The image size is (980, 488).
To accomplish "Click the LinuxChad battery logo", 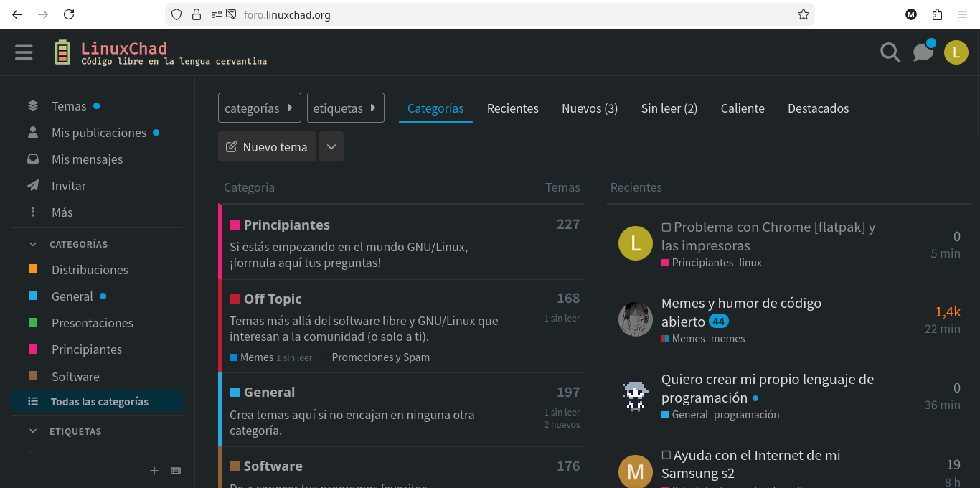I will pos(62,52).
